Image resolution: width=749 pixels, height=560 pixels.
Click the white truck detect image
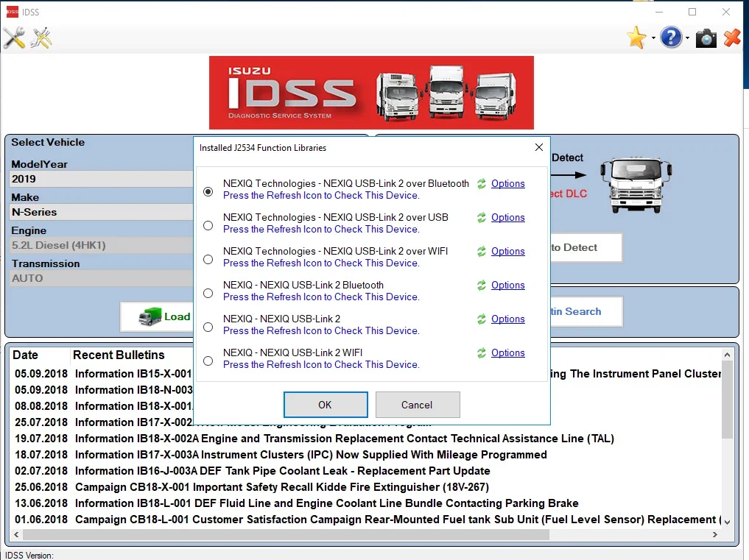click(636, 185)
